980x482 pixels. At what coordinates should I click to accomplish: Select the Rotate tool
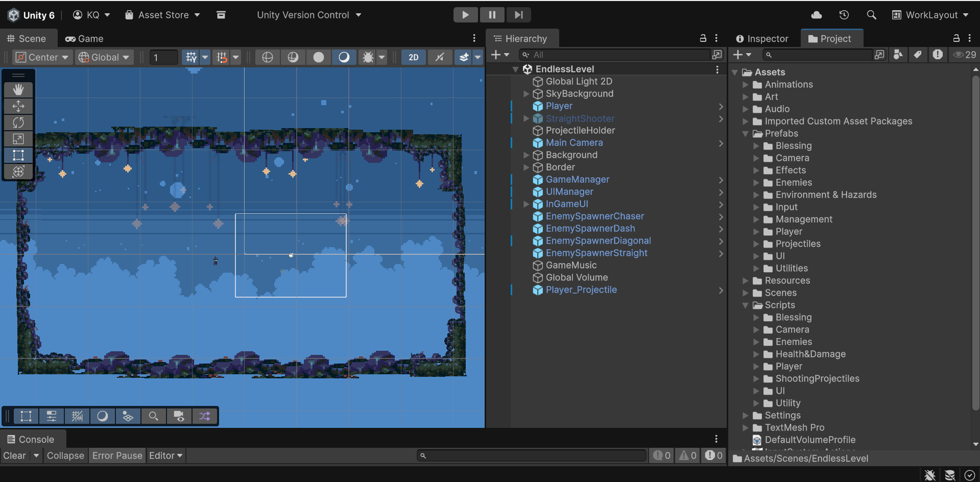[x=18, y=123]
